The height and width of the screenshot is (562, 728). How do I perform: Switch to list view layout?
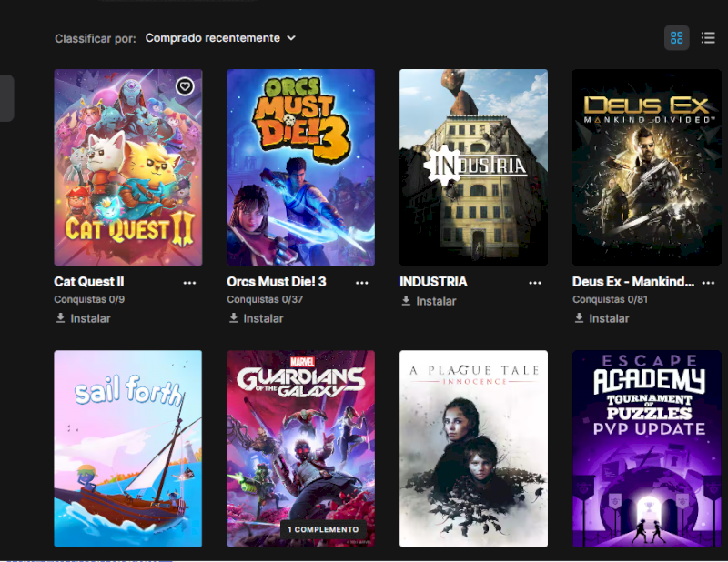tap(708, 38)
